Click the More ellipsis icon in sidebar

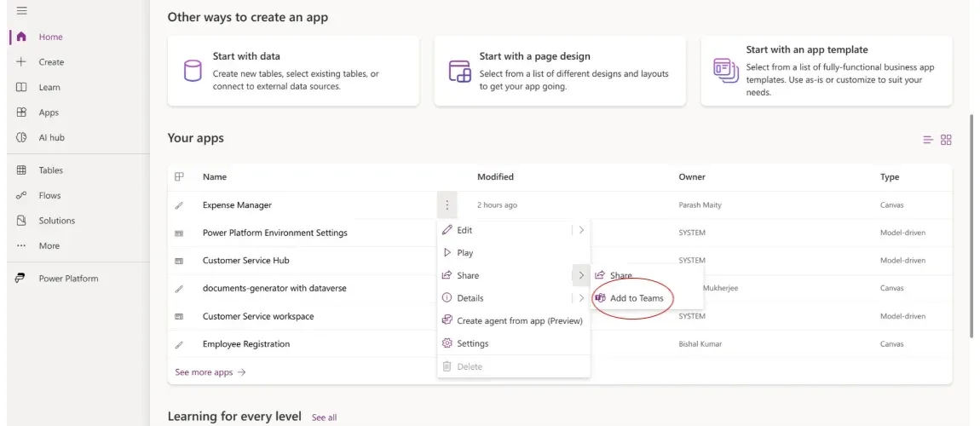click(x=21, y=245)
